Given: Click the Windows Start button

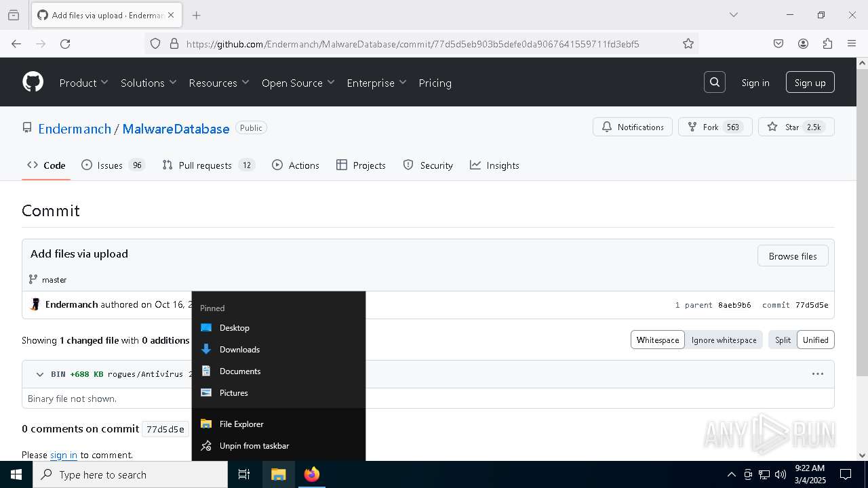Looking at the screenshot, I should coord(16,474).
